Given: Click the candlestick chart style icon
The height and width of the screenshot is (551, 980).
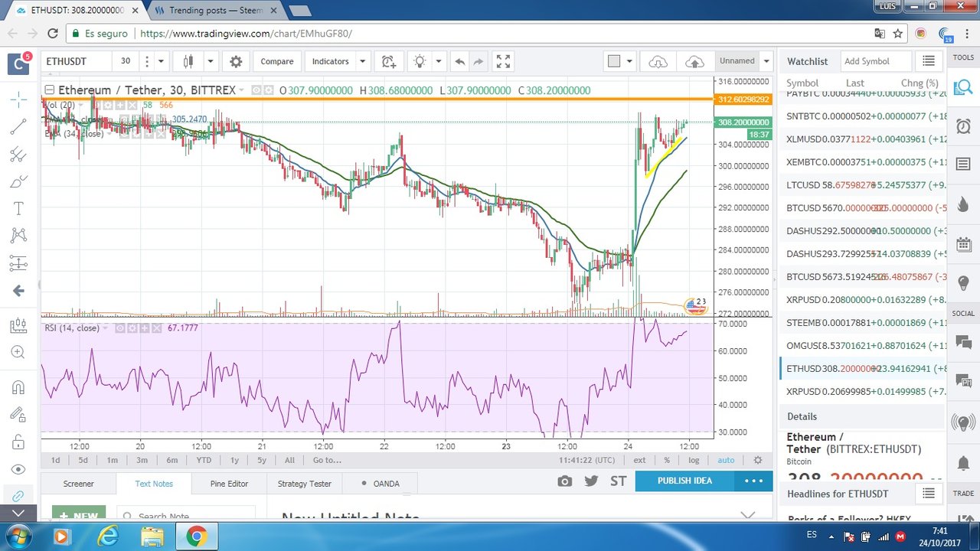Looking at the screenshot, I should pos(188,61).
